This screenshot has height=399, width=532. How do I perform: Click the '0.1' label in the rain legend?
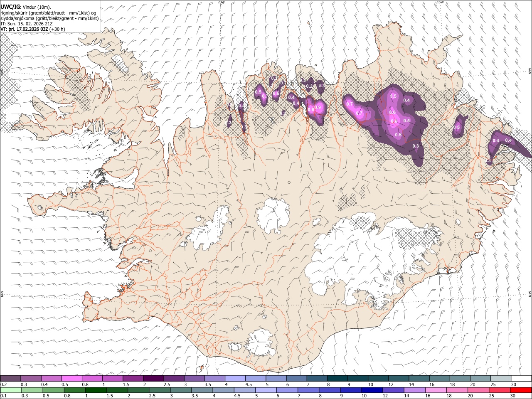point(3,396)
